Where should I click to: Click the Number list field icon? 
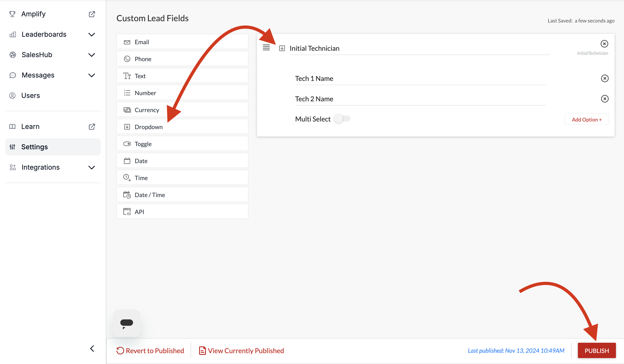pyautogui.click(x=127, y=93)
